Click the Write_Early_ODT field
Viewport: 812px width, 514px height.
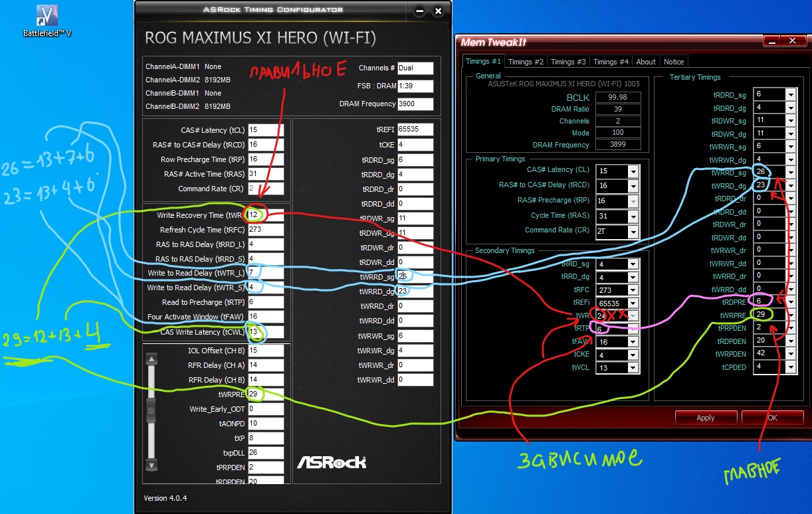pyautogui.click(x=265, y=408)
